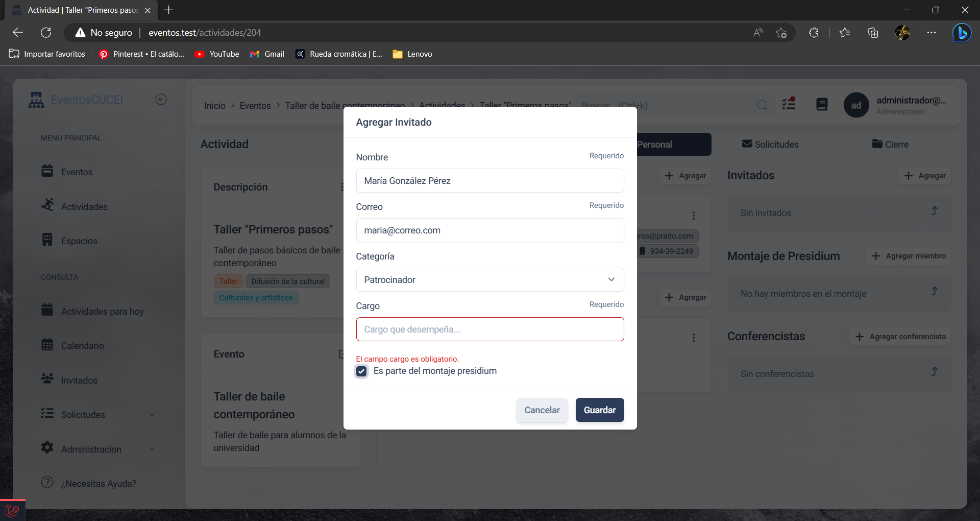Collapse sidebar with the arrow circle icon

[161, 100]
